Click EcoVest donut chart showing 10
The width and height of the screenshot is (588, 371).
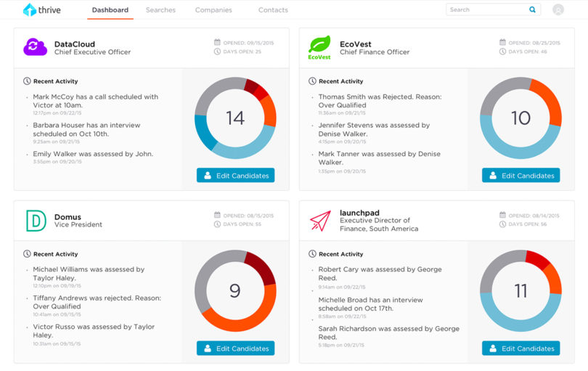point(521,118)
